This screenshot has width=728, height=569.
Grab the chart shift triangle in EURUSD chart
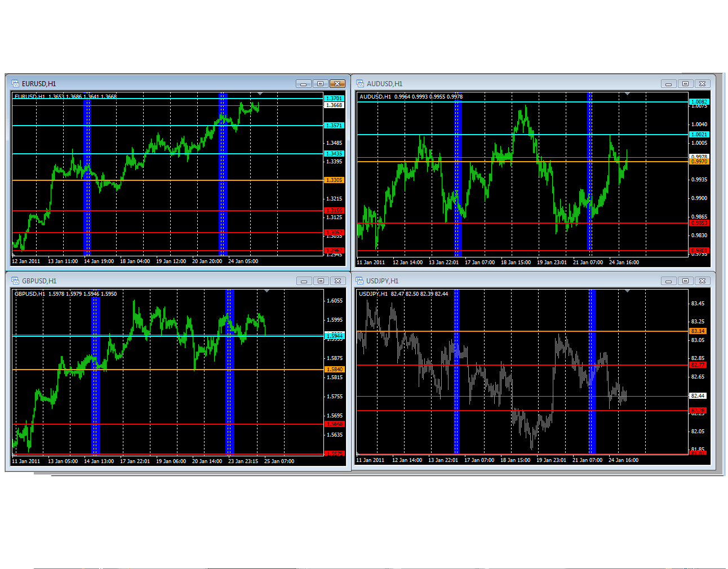260,94
